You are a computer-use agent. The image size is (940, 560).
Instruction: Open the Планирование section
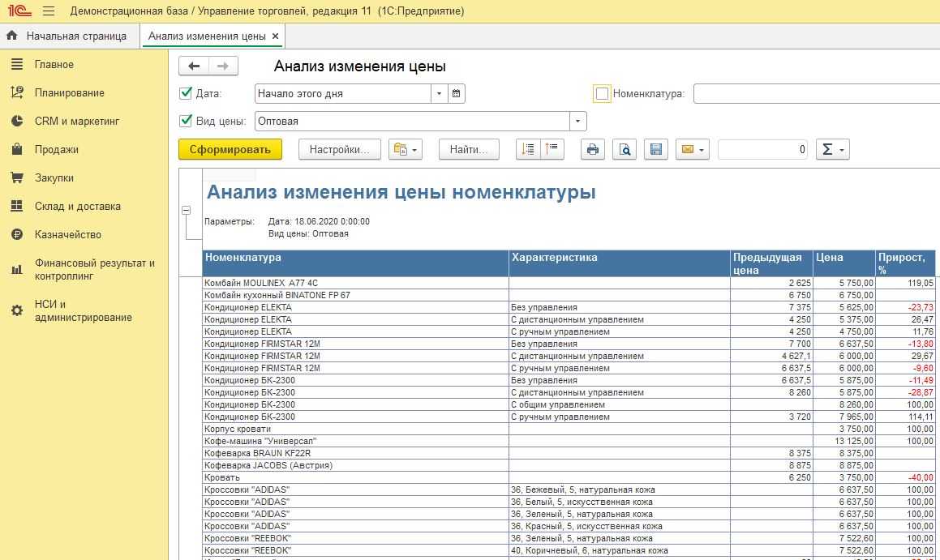[x=70, y=93]
